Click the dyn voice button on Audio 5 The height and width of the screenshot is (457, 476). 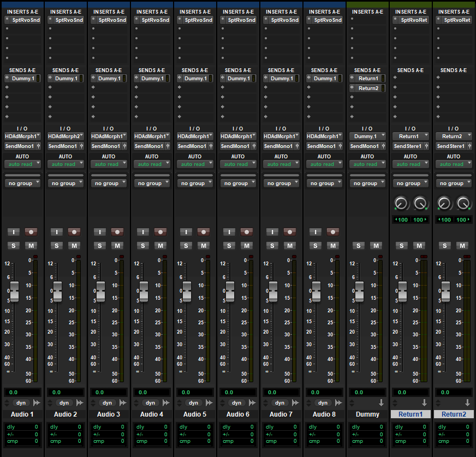coord(194,402)
